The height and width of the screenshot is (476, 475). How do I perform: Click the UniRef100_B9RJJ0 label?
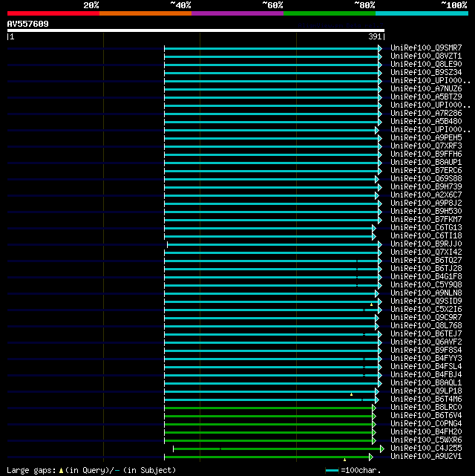point(426,244)
